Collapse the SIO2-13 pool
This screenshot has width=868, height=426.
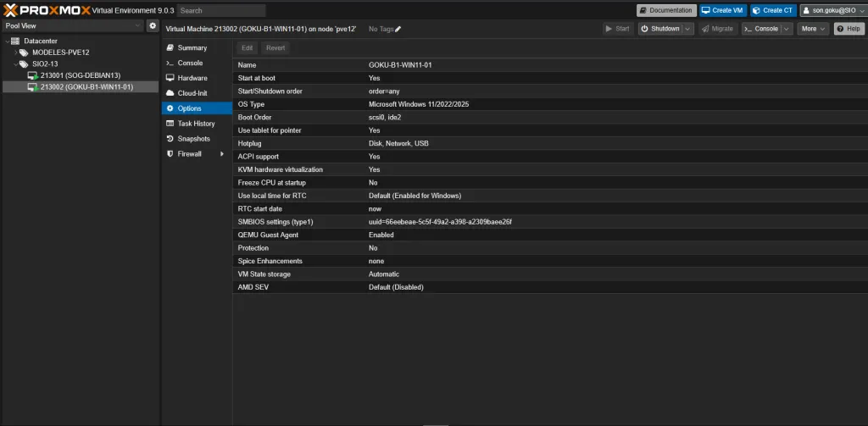click(x=15, y=64)
